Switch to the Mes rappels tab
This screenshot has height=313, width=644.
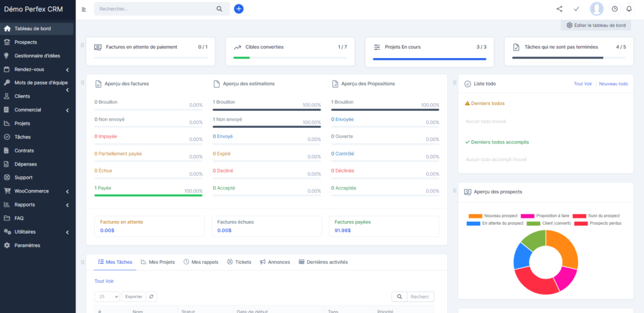click(x=201, y=262)
